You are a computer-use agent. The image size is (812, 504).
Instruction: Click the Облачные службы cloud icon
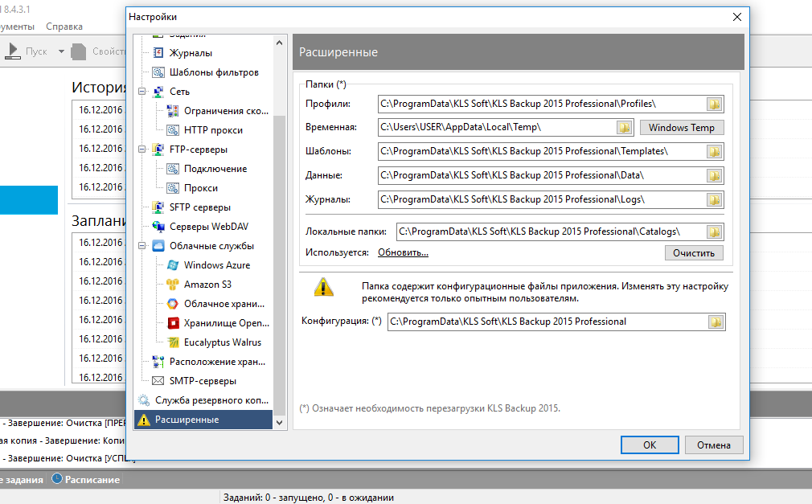pos(158,245)
